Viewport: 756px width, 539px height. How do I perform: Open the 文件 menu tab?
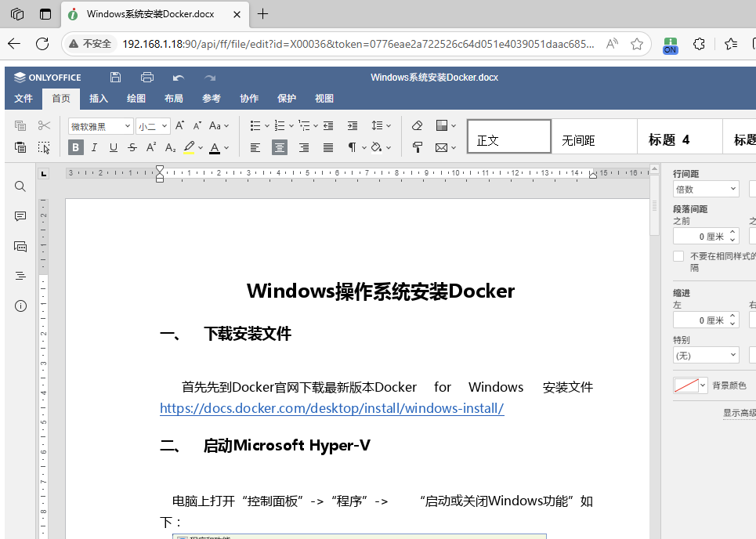click(24, 99)
